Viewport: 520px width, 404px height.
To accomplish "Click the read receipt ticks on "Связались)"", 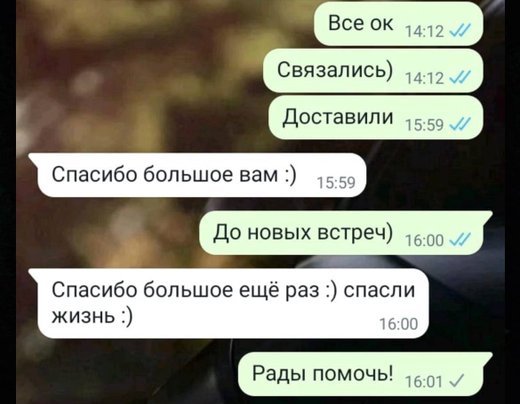I will tap(460, 78).
